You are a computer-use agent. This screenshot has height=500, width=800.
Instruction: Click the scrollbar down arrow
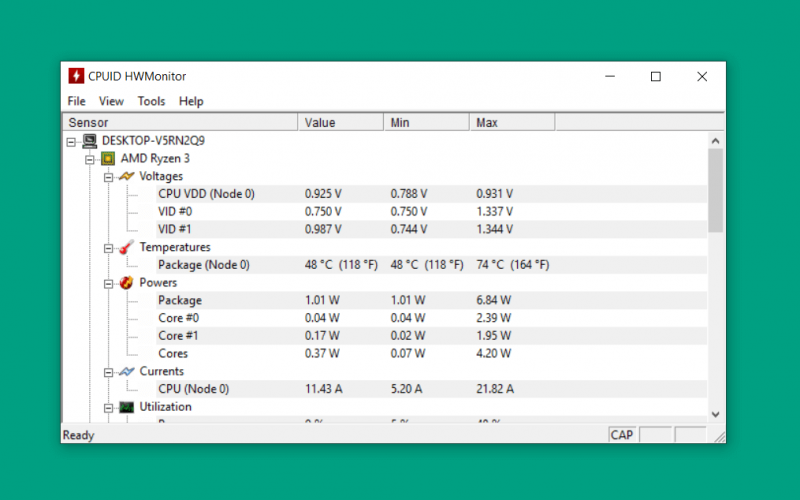[715, 414]
